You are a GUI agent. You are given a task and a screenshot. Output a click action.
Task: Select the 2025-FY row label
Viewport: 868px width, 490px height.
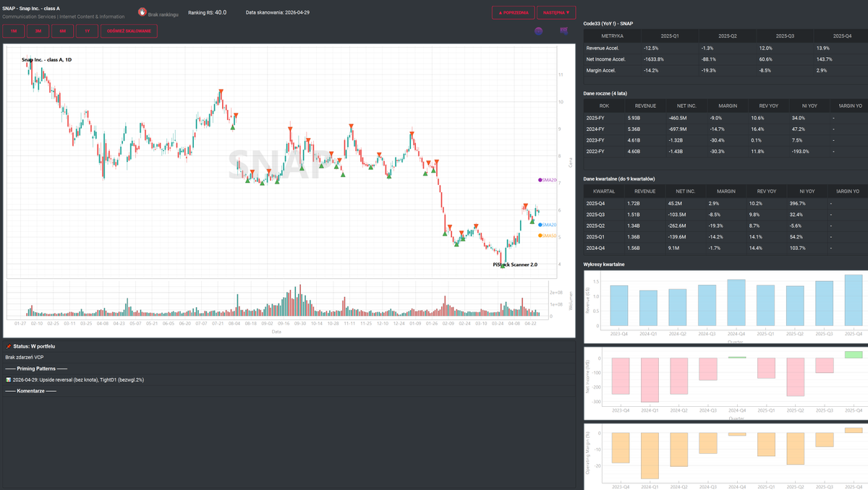595,118
